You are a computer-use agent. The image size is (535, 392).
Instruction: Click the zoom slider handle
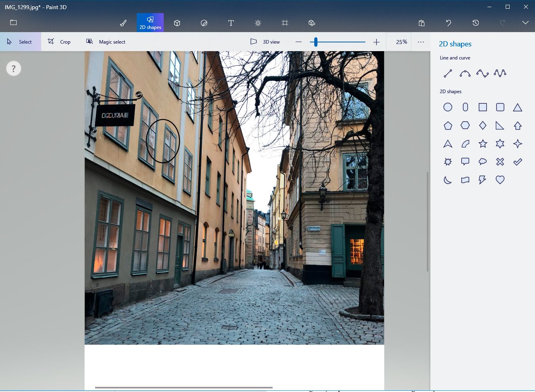316,42
